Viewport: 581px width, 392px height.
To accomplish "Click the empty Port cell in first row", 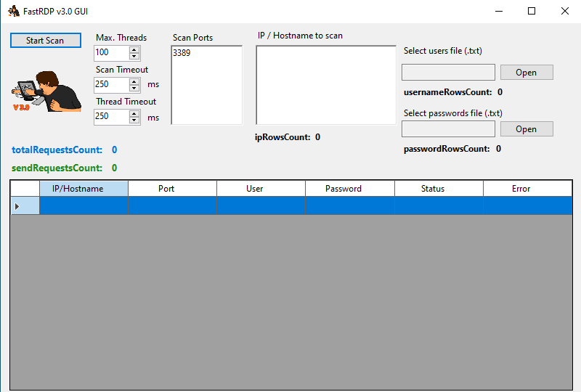I will click(172, 205).
